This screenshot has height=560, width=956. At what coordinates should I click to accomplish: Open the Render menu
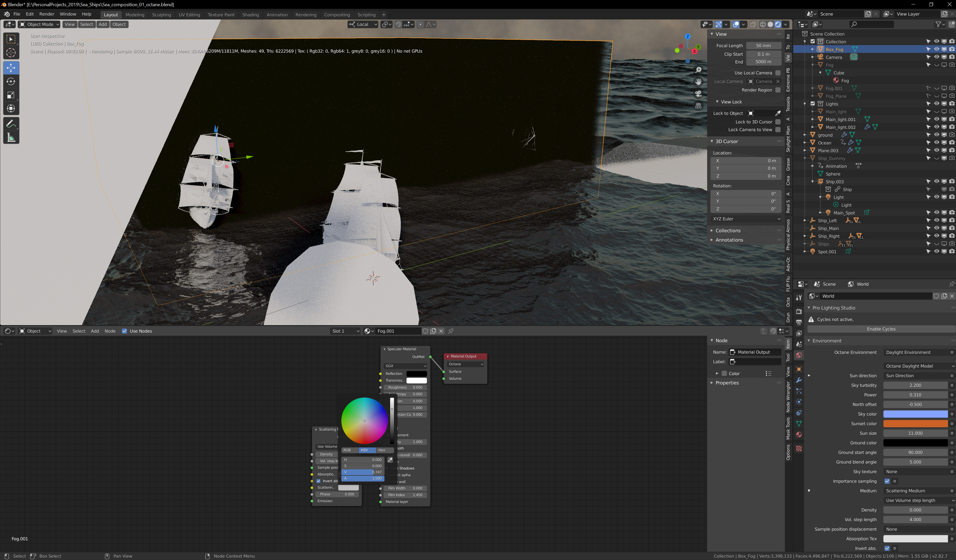pos(47,14)
